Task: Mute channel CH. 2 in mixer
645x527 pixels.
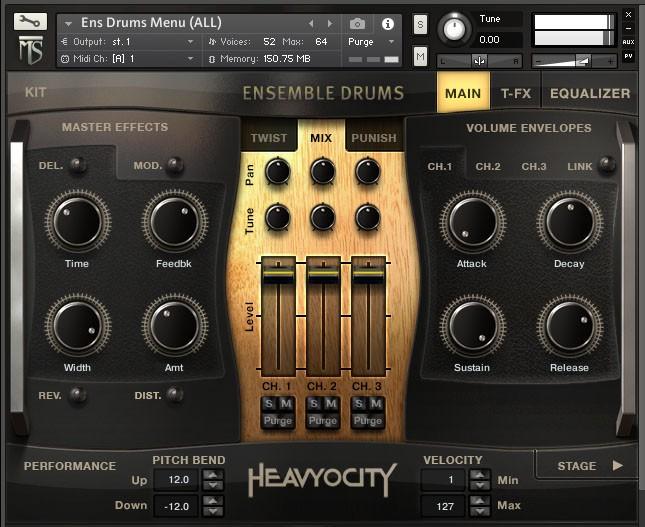Action: coord(331,403)
